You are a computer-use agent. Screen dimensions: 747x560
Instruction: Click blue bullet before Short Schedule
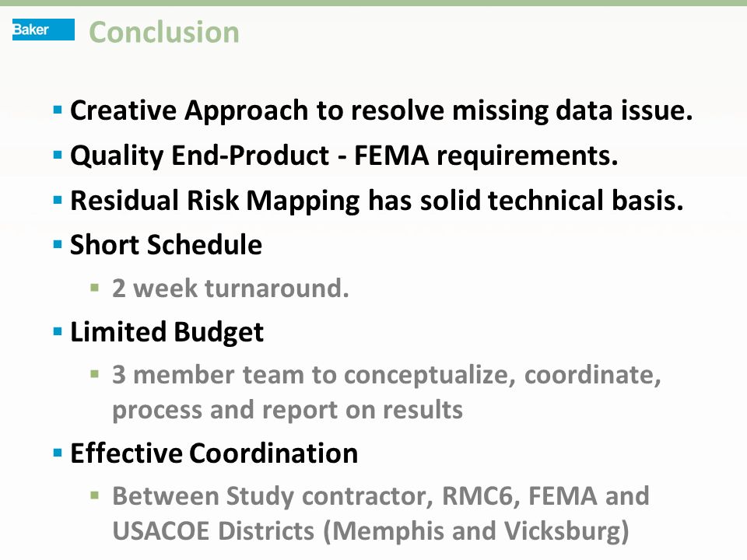58,245
